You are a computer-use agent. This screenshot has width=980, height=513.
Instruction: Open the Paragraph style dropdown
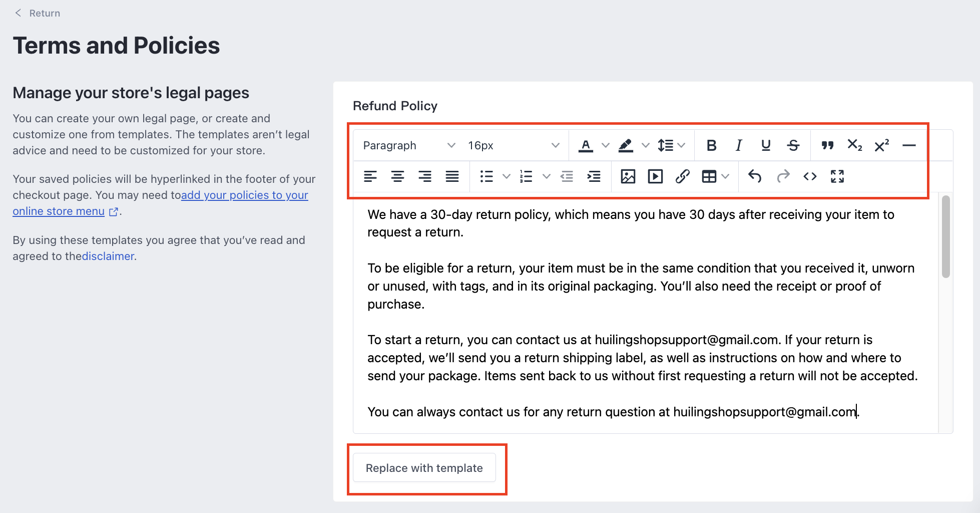pos(408,146)
